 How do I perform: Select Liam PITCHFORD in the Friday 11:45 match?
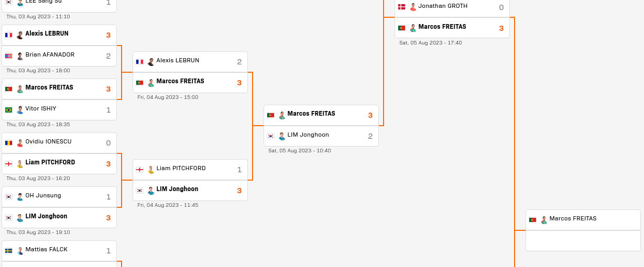tap(181, 169)
